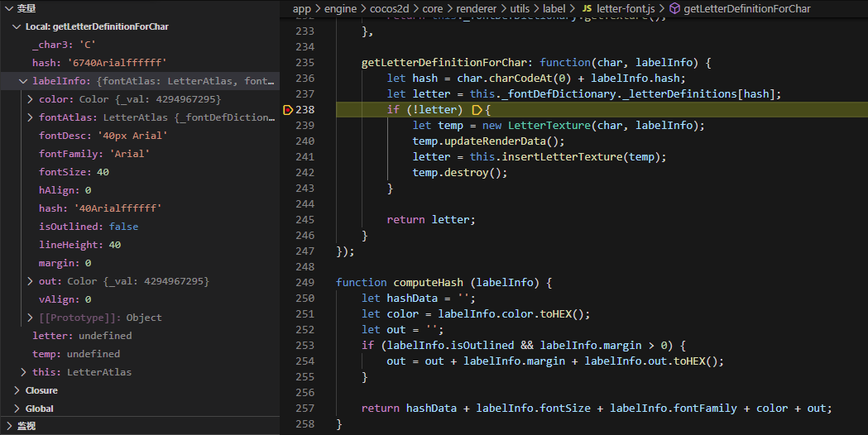Click 'insertLetterTexture' on line 241

click(x=563, y=157)
